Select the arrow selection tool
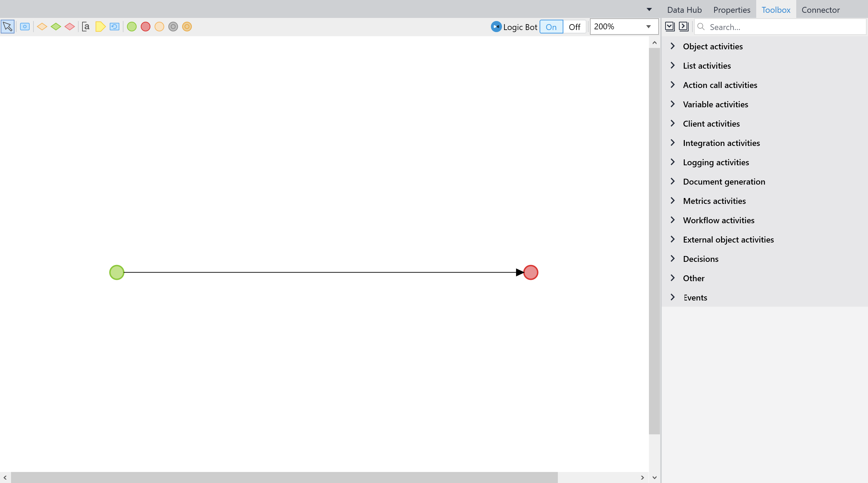The height and width of the screenshot is (483, 868). (x=7, y=27)
